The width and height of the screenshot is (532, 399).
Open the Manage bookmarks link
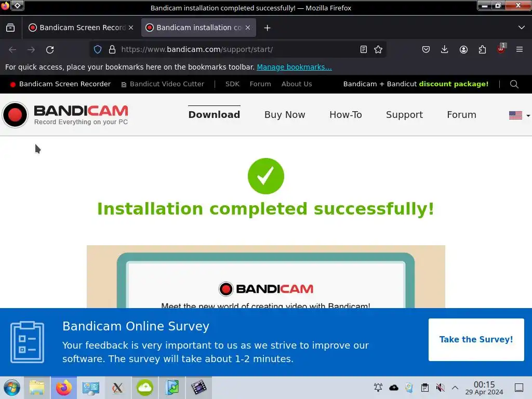[294, 67]
